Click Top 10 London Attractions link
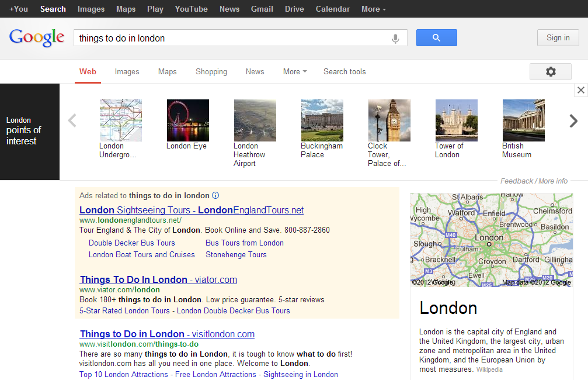 (x=123, y=374)
